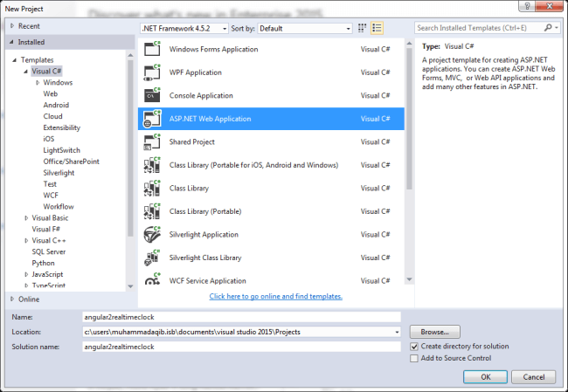Select the iOS category
Viewport: 568px width, 392px height.
coord(49,139)
